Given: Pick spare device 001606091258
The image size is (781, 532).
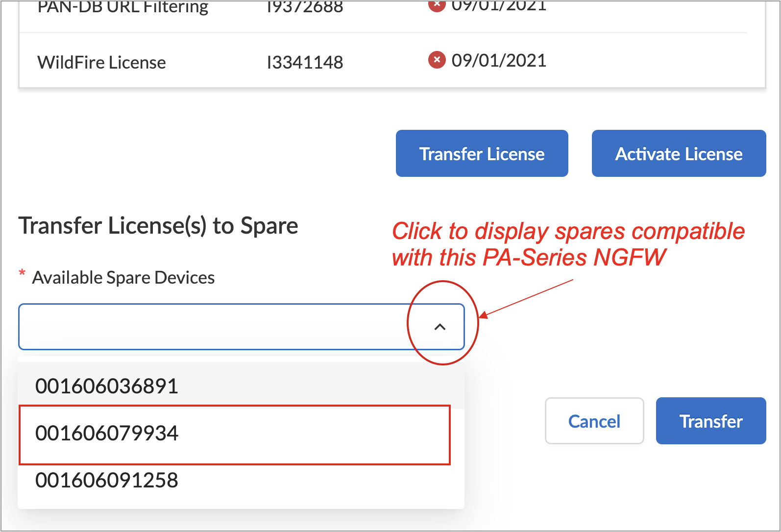Looking at the screenshot, I should click(x=107, y=481).
